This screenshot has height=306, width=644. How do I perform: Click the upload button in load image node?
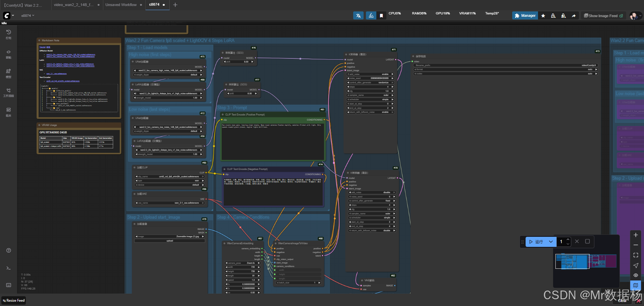coord(170,241)
